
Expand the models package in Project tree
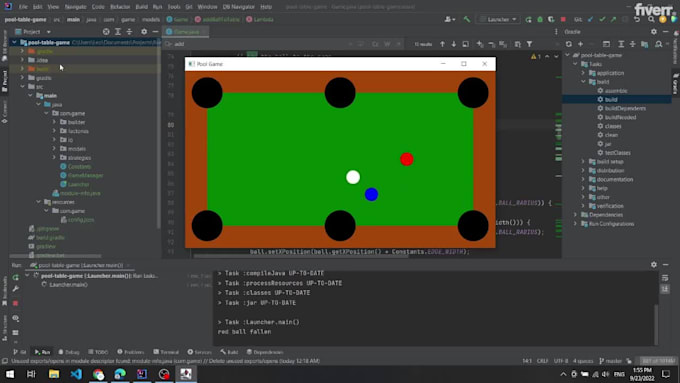[55, 149]
